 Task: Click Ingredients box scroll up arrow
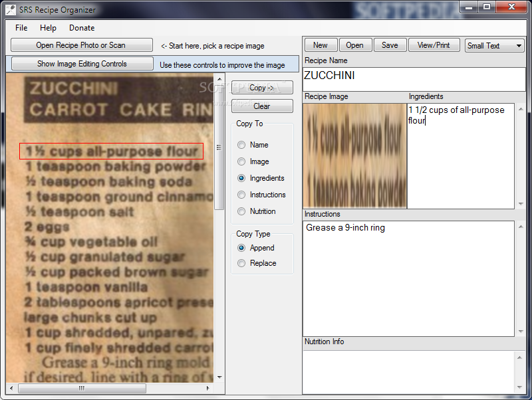point(521,109)
